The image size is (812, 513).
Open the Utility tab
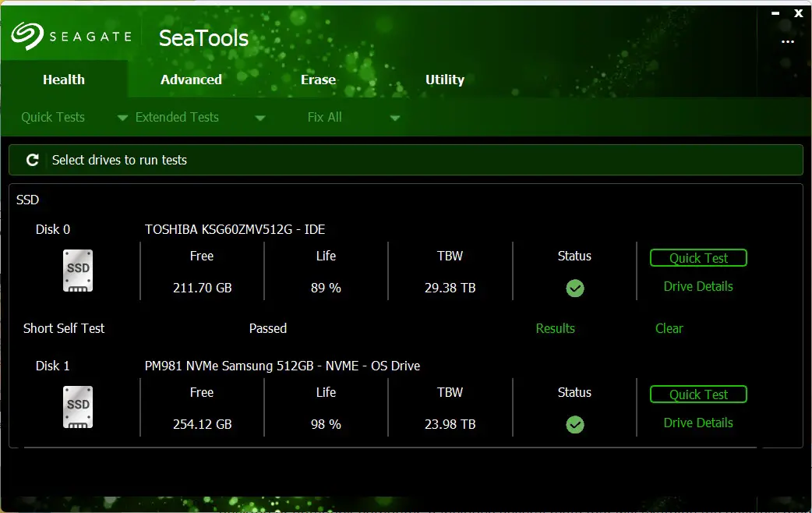click(x=445, y=79)
